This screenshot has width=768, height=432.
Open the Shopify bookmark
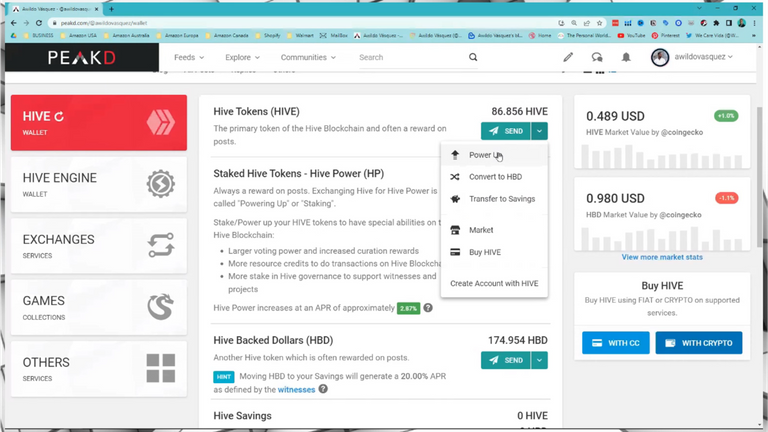pos(268,36)
